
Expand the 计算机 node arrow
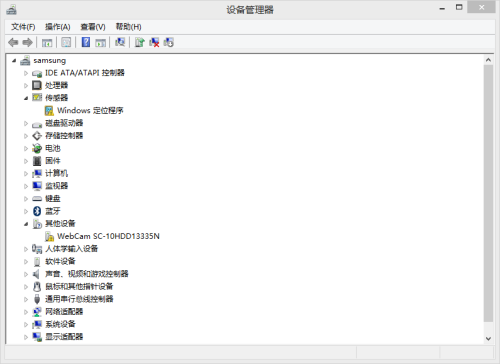[26, 174]
